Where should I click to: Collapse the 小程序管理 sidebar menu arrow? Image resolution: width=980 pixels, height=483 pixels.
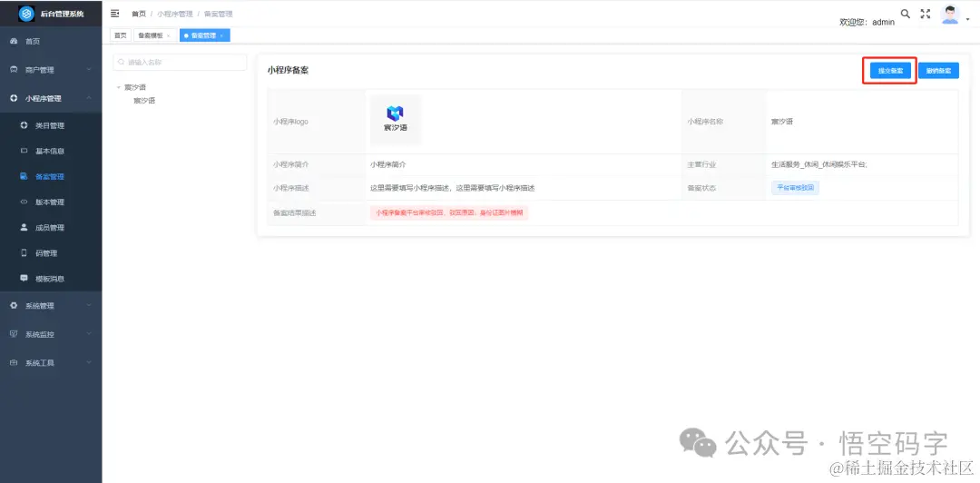pos(89,98)
